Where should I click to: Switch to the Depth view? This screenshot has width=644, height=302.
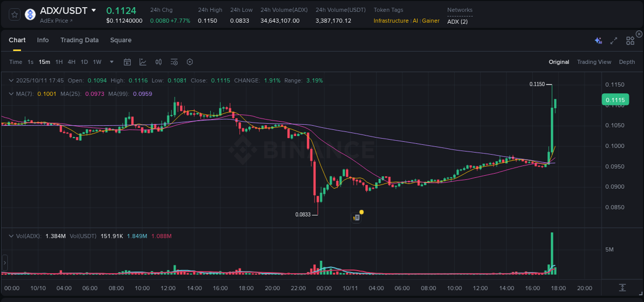(627, 61)
